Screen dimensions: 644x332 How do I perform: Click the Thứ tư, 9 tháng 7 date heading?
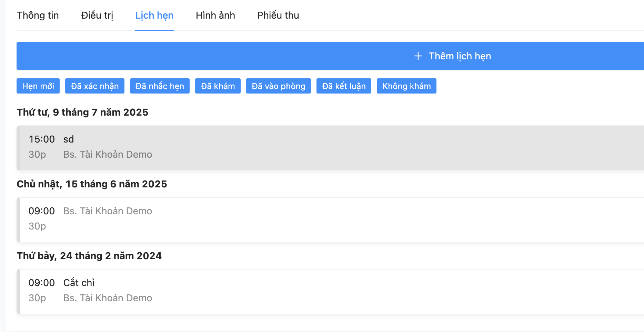point(82,113)
